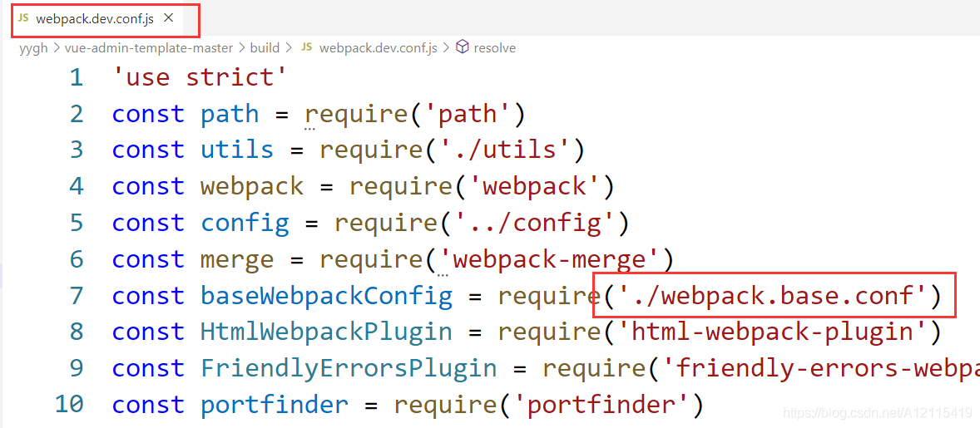The height and width of the screenshot is (428, 980).
Task: Open the yygh breadcrumb folder
Action: 33,48
